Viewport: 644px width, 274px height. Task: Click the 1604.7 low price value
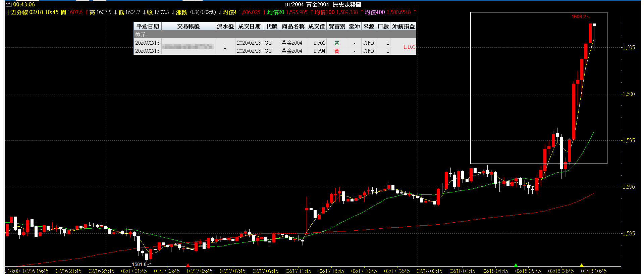tap(132, 12)
